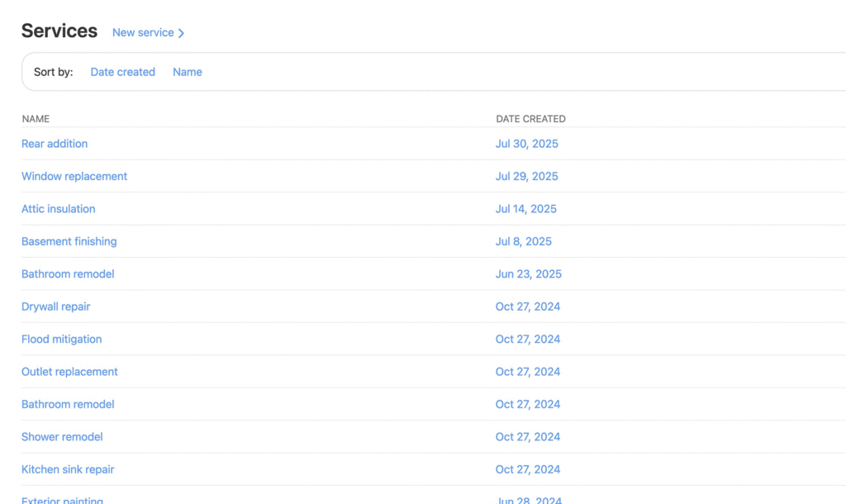Open the Window replacement service
Image resolution: width=846 pixels, height=504 pixels.
[74, 176]
